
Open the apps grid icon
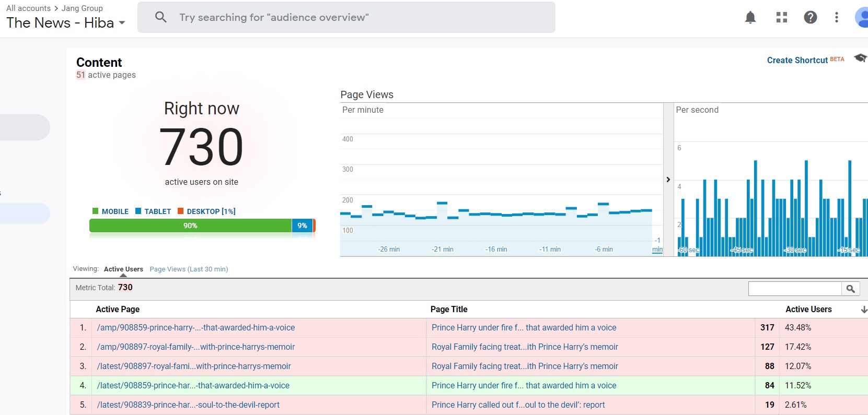click(782, 18)
